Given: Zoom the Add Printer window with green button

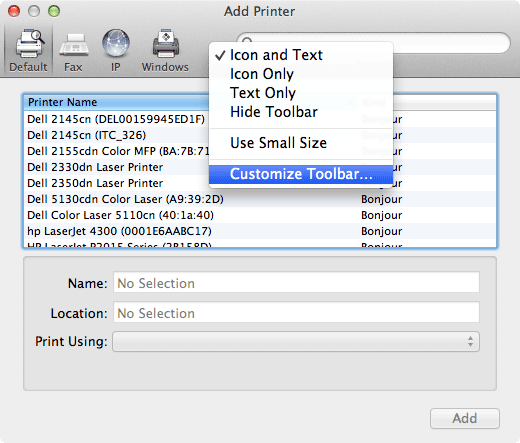Looking at the screenshot, I should click(54, 11).
